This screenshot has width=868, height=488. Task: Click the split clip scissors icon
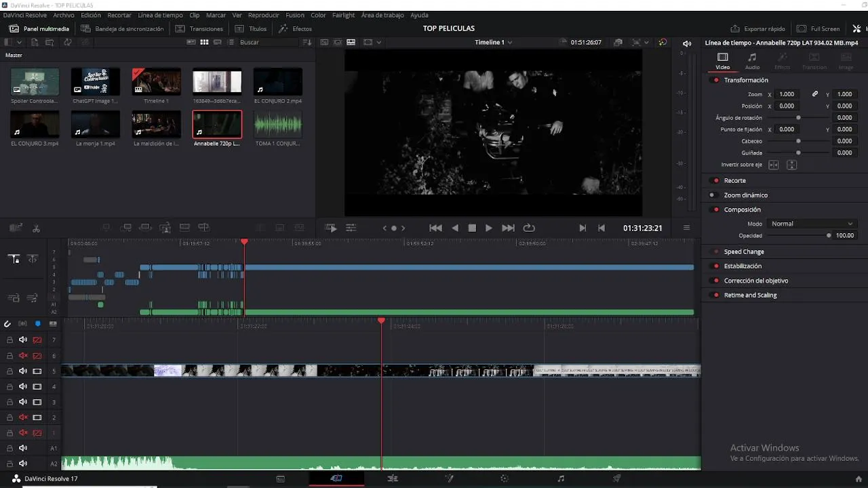(36, 228)
